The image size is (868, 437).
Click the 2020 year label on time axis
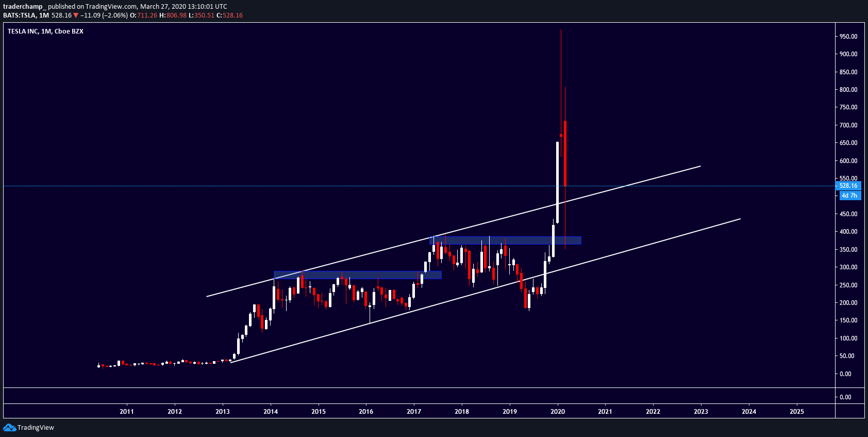[558, 412]
